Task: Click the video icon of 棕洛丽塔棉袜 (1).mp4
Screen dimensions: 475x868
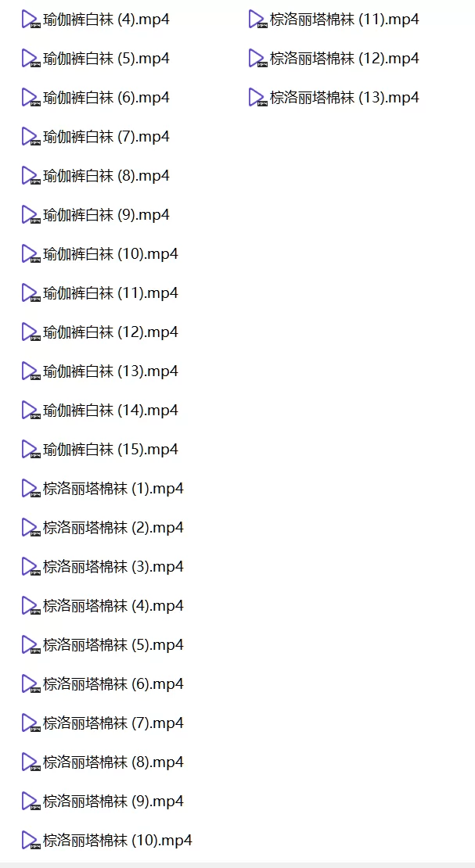Action: pos(31,489)
